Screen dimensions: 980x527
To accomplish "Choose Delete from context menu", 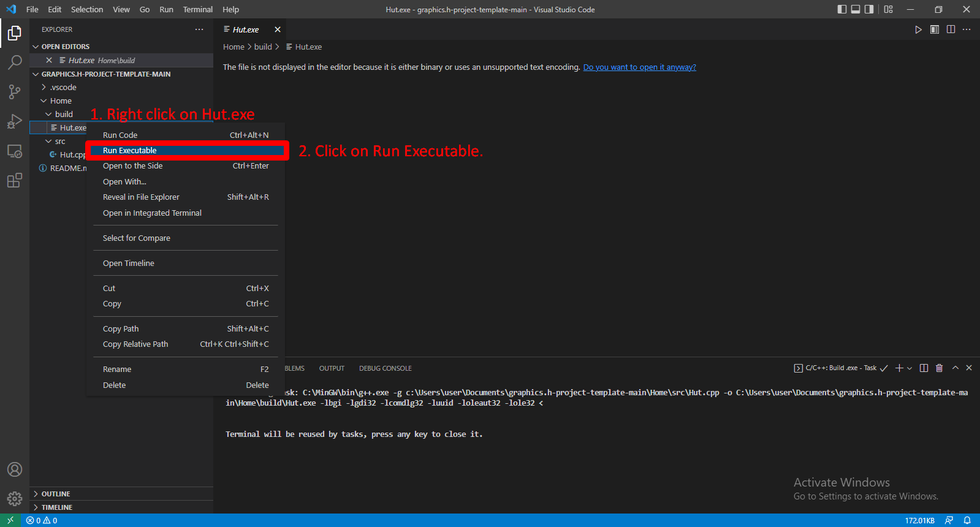I will [x=186, y=385].
